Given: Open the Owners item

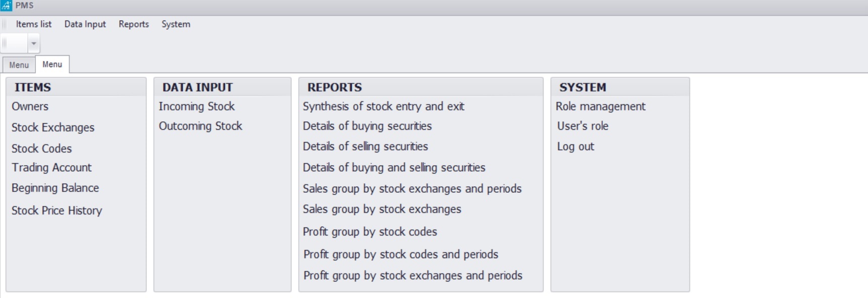Looking at the screenshot, I should [30, 106].
